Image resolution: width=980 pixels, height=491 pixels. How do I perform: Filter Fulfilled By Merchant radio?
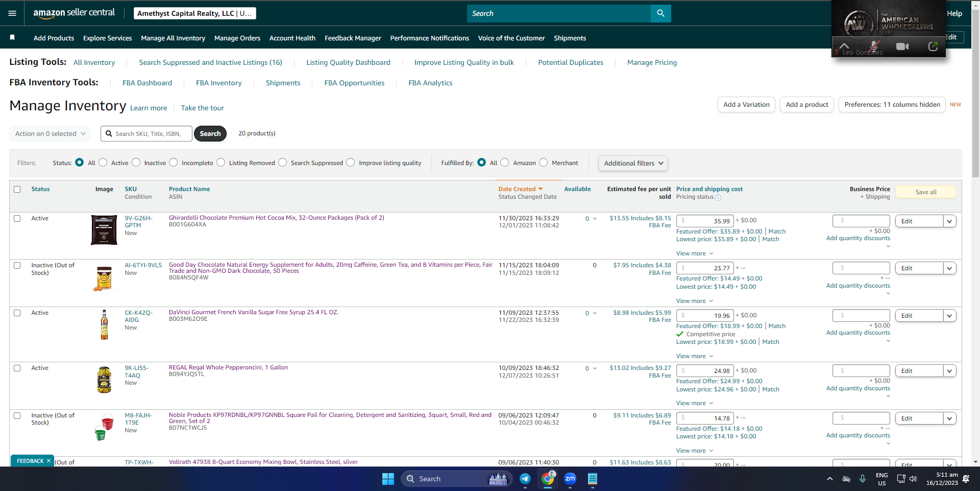pyautogui.click(x=544, y=162)
